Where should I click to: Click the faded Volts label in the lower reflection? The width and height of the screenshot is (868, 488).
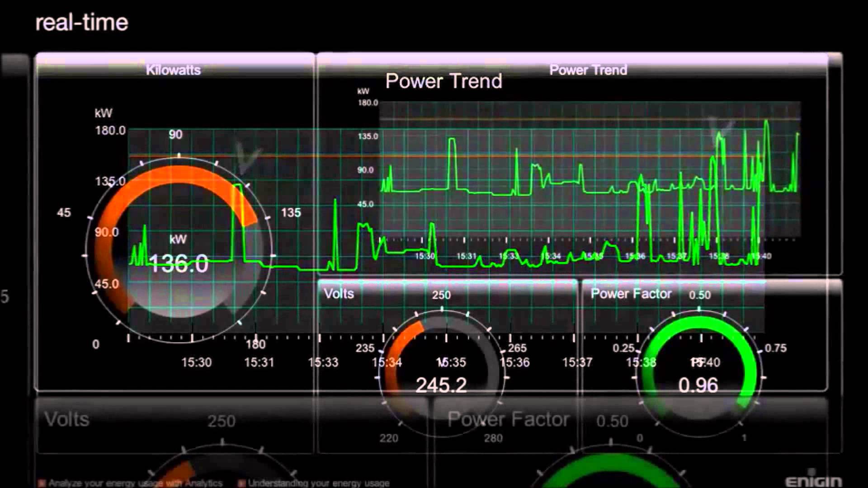click(x=67, y=419)
